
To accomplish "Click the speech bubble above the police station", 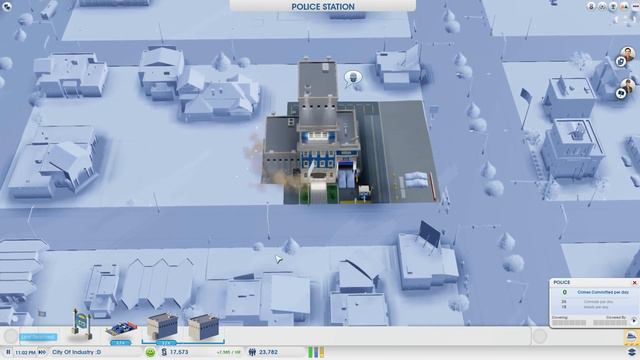I will coord(353,78).
